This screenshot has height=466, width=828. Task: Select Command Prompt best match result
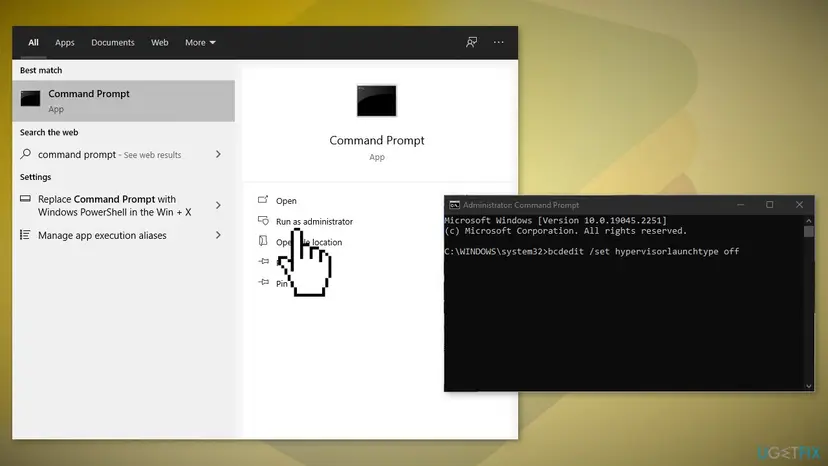[x=124, y=101]
